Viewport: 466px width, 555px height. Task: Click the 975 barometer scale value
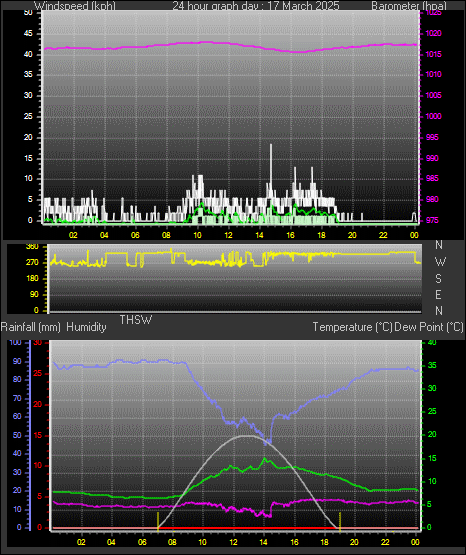point(432,221)
